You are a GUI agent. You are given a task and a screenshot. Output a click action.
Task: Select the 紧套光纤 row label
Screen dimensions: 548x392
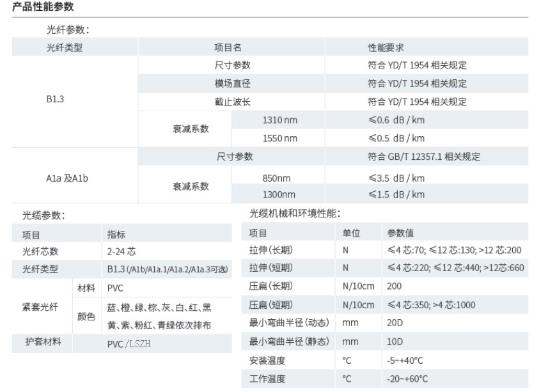point(40,307)
